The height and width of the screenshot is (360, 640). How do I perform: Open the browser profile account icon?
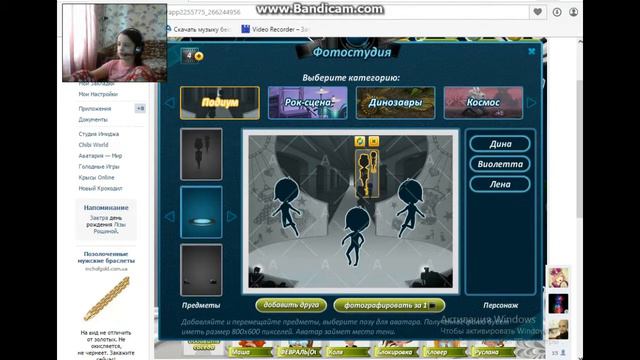pyautogui.click(x=573, y=12)
